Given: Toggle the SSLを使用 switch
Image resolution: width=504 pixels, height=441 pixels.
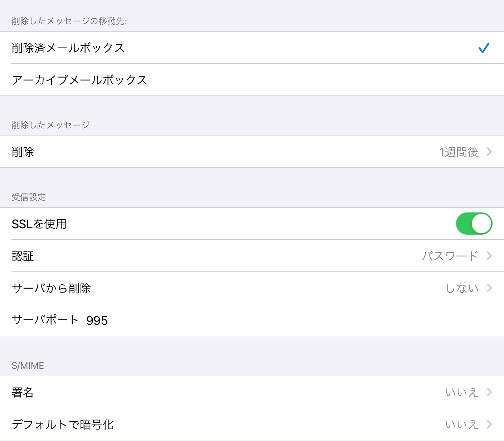Looking at the screenshot, I should (x=474, y=224).
